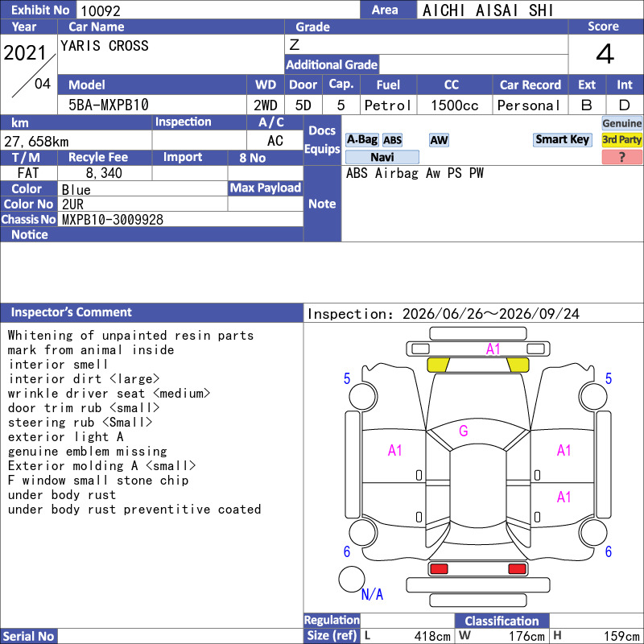Click the G mark on the windshield

[464, 431]
